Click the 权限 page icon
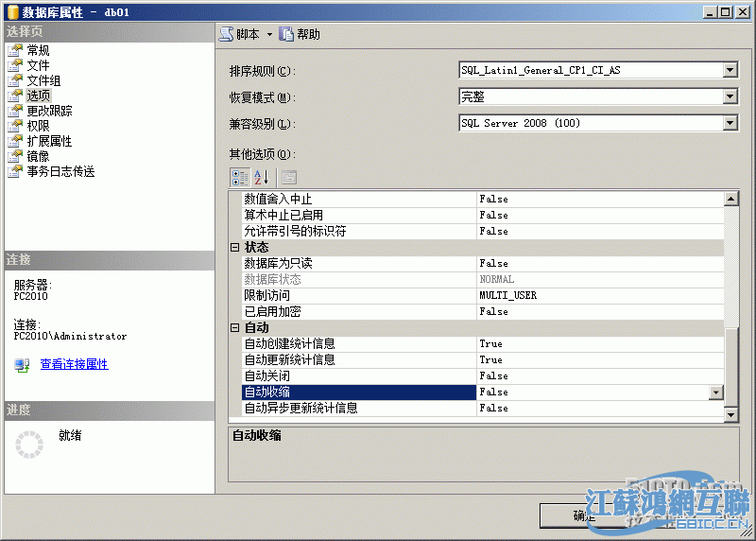This screenshot has width=756, height=541. (15, 126)
